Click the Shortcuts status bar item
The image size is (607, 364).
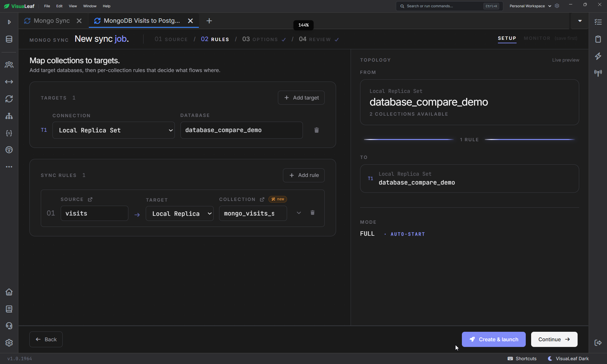[x=522, y=359]
